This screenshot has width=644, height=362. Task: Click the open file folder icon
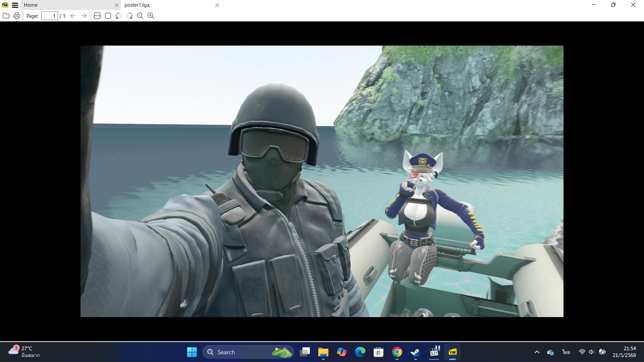[x=6, y=16]
